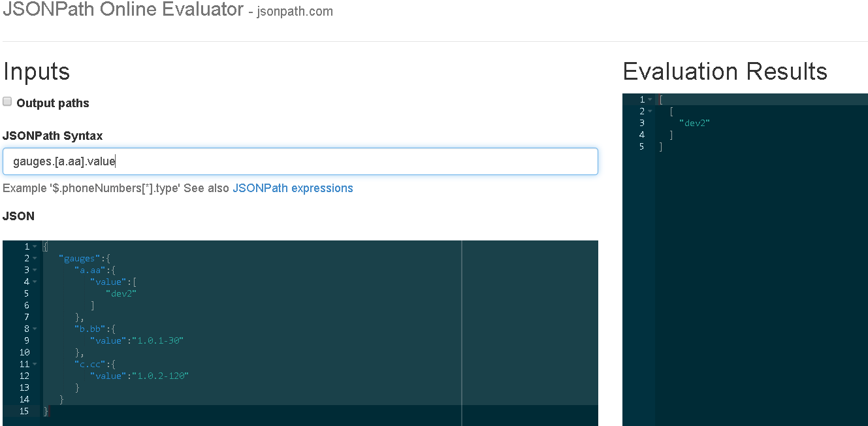
Task: Click the closing brace on line 15
Action: coord(44,411)
